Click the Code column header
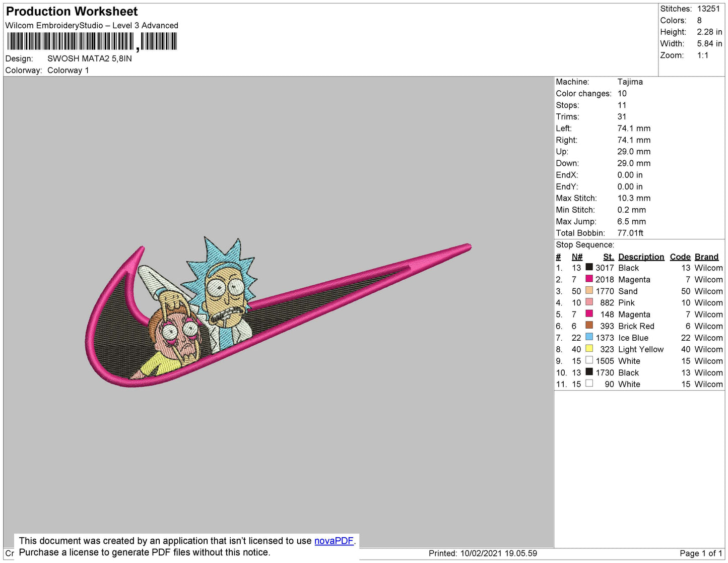The height and width of the screenshot is (563, 728). pyautogui.click(x=680, y=257)
